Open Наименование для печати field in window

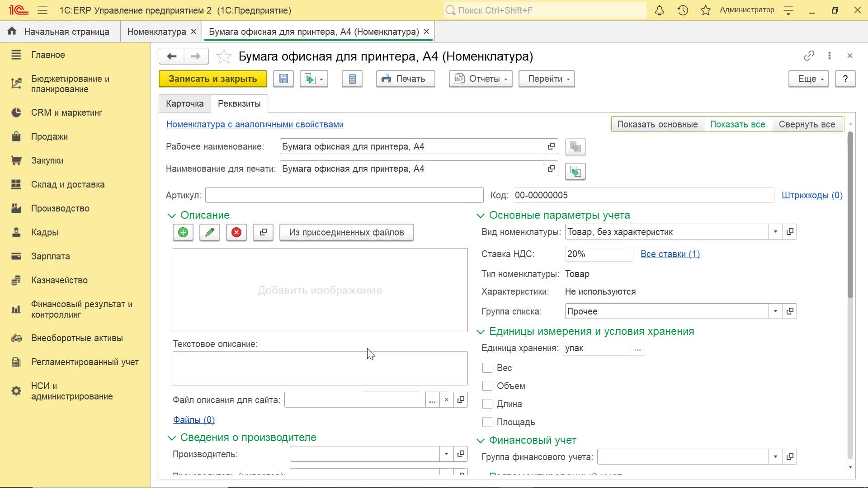551,169
